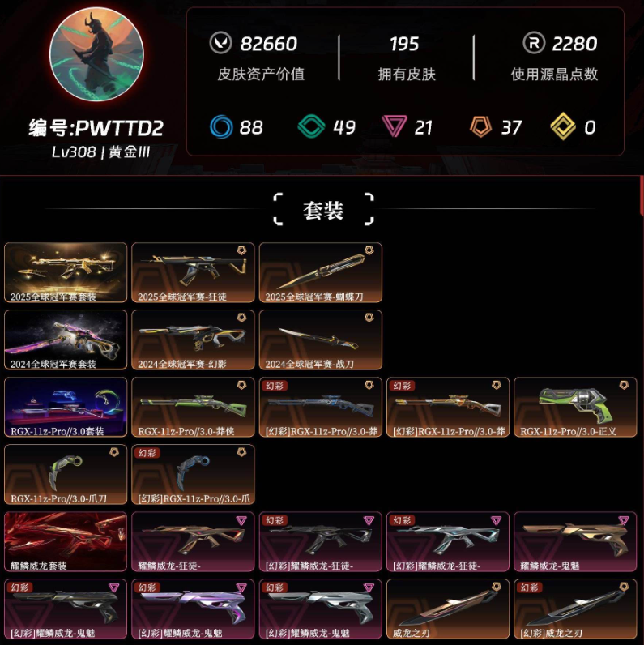Select the 2025全球冠军赛-蝴蝶刀 knife skin
The image size is (644, 645).
coord(321,272)
